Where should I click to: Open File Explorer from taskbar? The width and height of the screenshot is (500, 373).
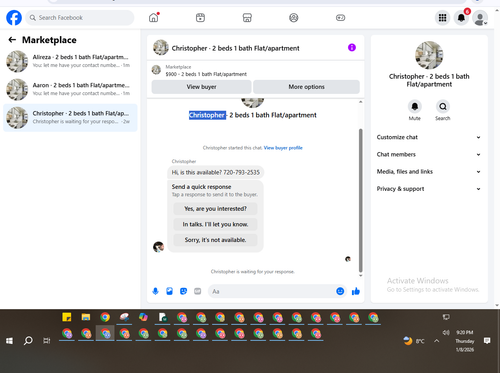86,317
